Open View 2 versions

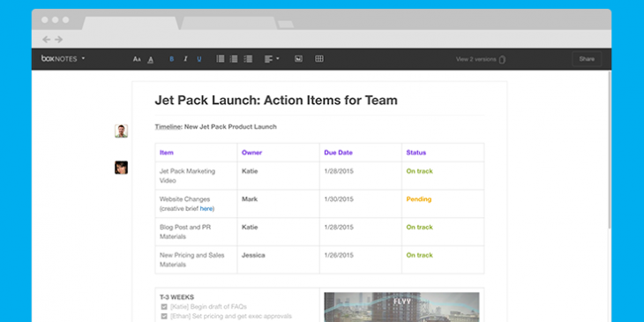coord(476,59)
